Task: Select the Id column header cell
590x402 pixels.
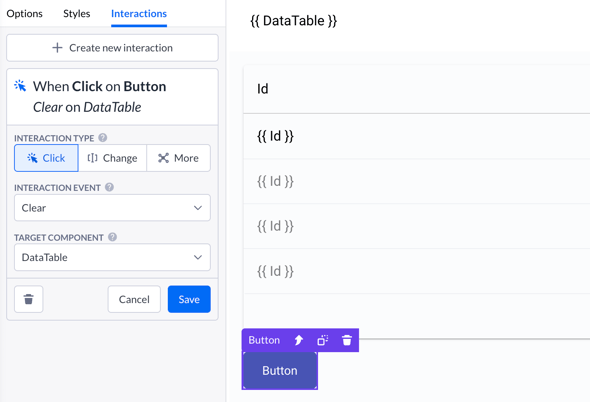Action: coord(417,89)
